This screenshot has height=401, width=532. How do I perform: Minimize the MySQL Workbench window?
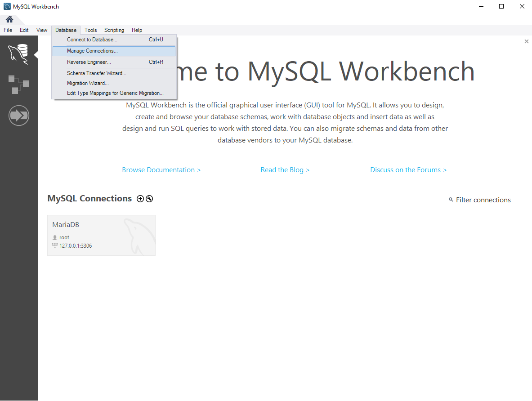click(481, 6)
